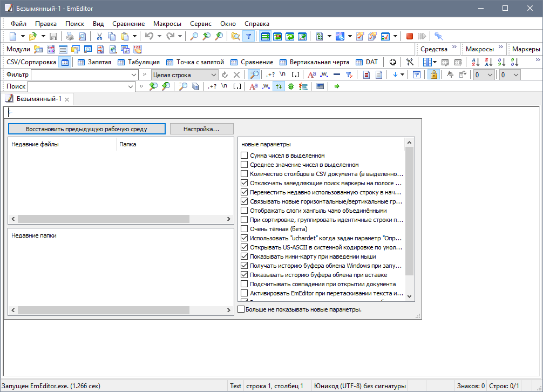
Task: Click the Open file folder icon
Action: [x=33, y=36]
